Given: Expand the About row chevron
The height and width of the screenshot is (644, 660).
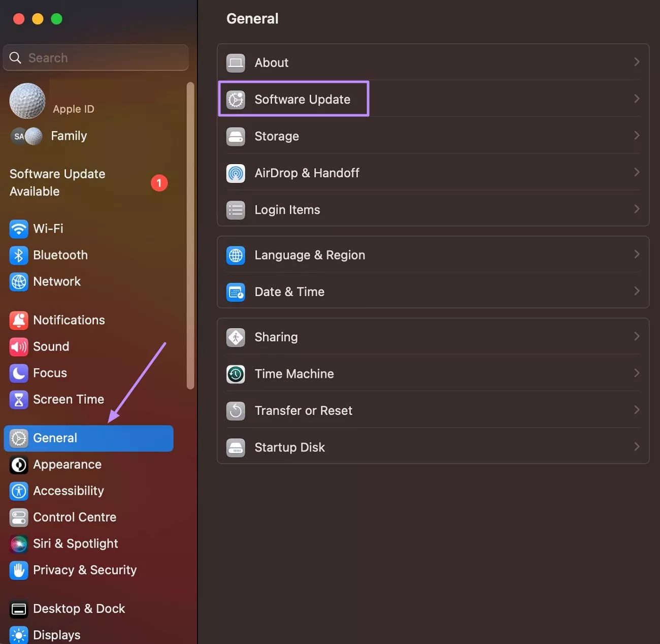Looking at the screenshot, I should 637,61.
